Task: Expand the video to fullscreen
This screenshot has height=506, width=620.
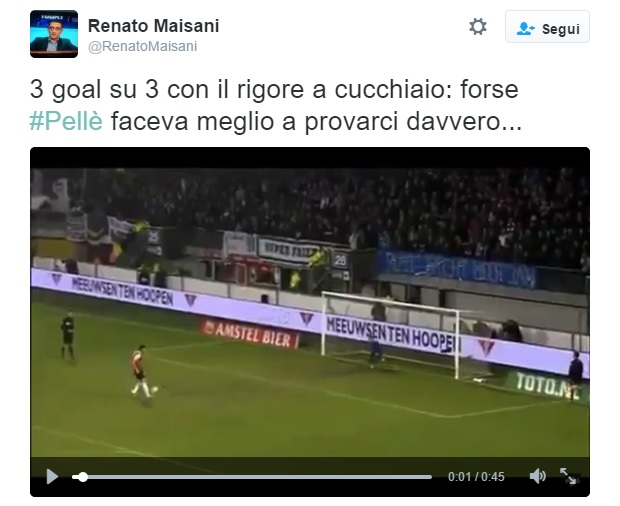Action: click(568, 476)
